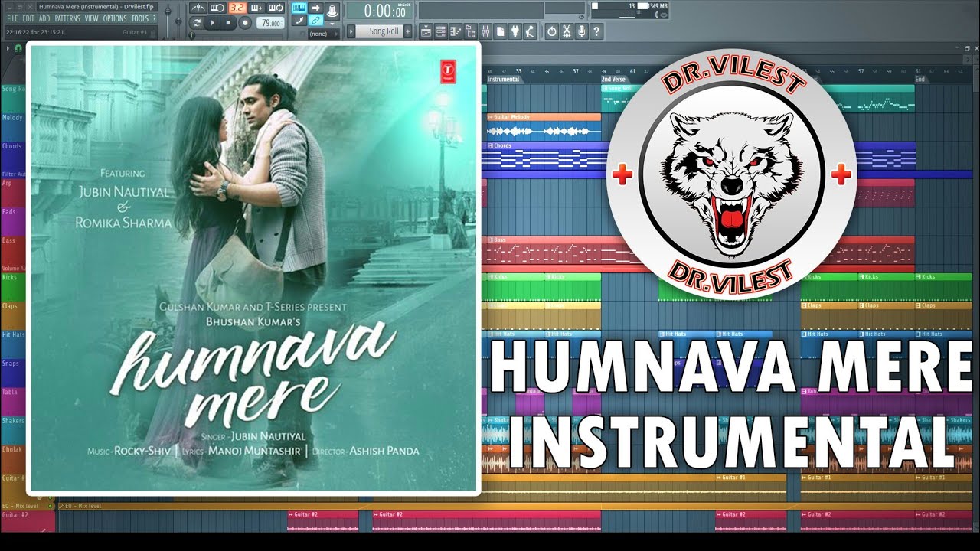This screenshot has height=551, width=980.
Task: Open the channel rack icon
Action: pos(441,31)
